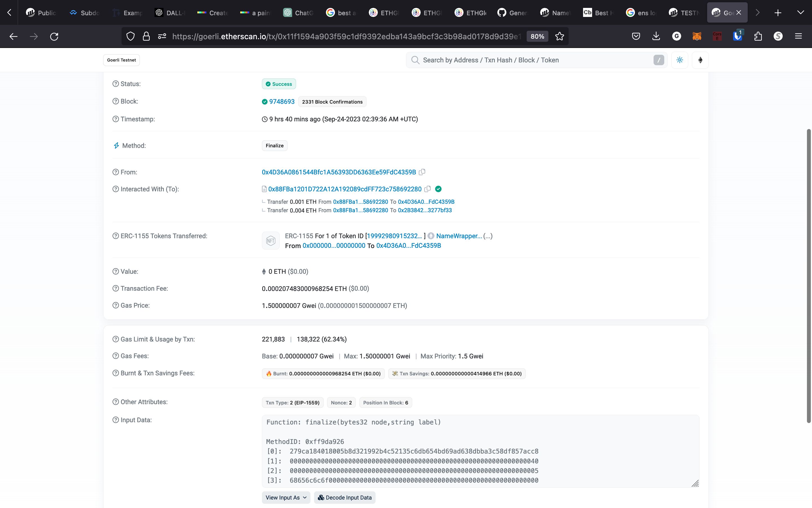The height and width of the screenshot is (508, 812).
Task: Open the From address 0x4D36A086 link
Action: 339,172
